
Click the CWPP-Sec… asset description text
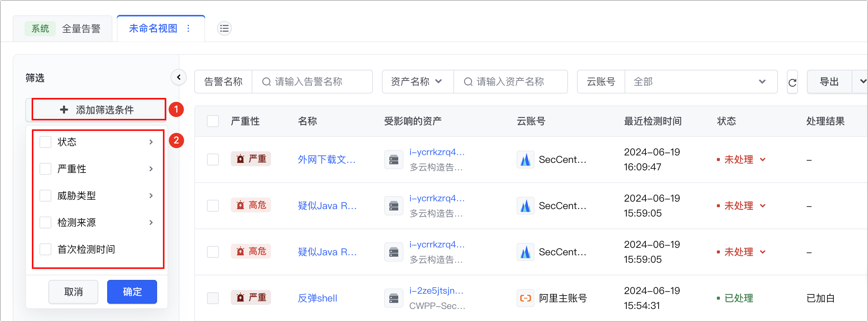437,306
